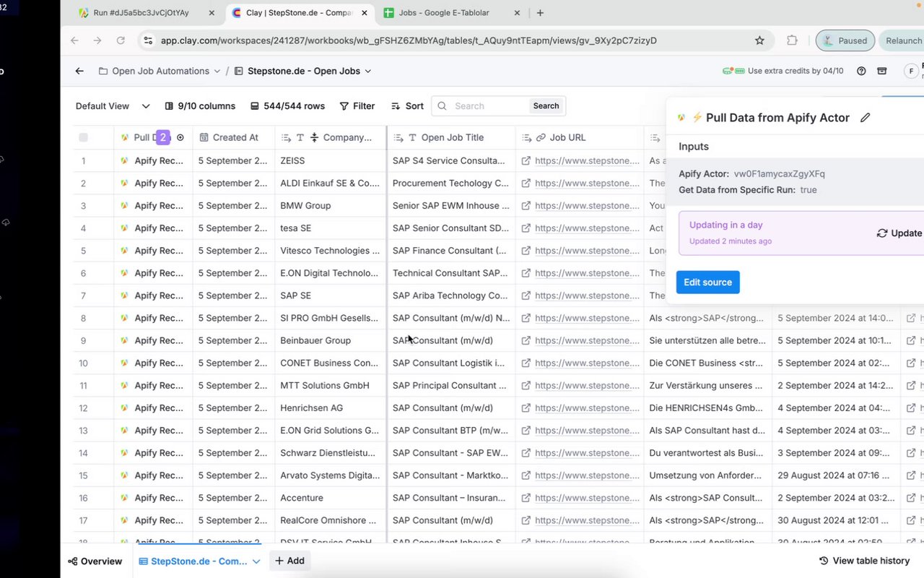Open the external link icon for BMW Group row
This screenshot has width=924, height=578.
click(x=526, y=205)
